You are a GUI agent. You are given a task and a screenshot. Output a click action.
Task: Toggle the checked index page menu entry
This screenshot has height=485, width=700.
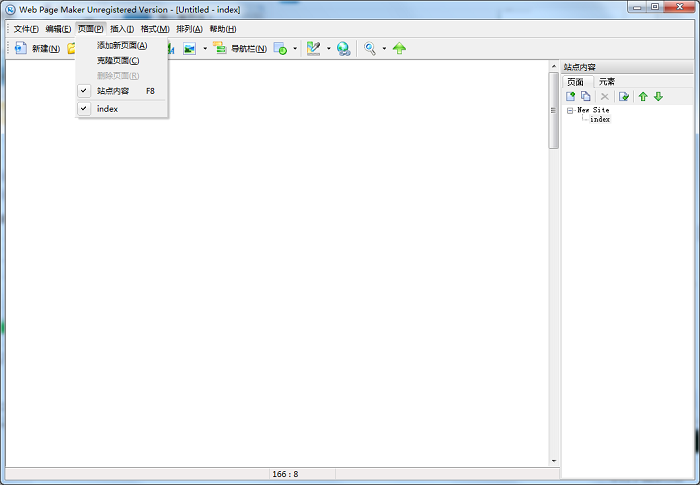(x=107, y=109)
